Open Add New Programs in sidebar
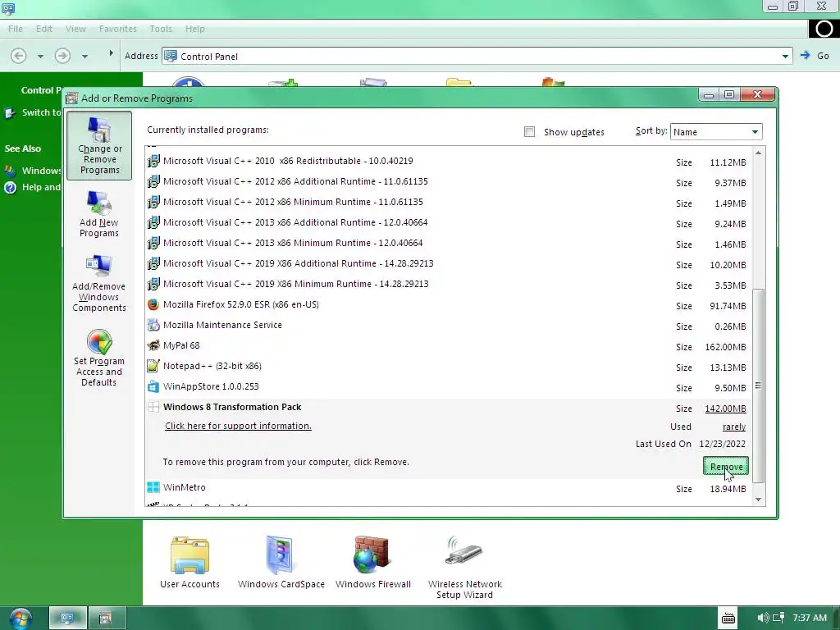This screenshot has height=630, width=840. click(x=99, y=214)
